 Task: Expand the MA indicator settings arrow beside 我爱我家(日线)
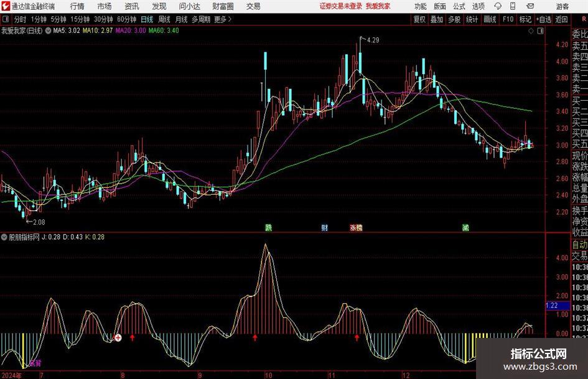click(x=48, y=30)
